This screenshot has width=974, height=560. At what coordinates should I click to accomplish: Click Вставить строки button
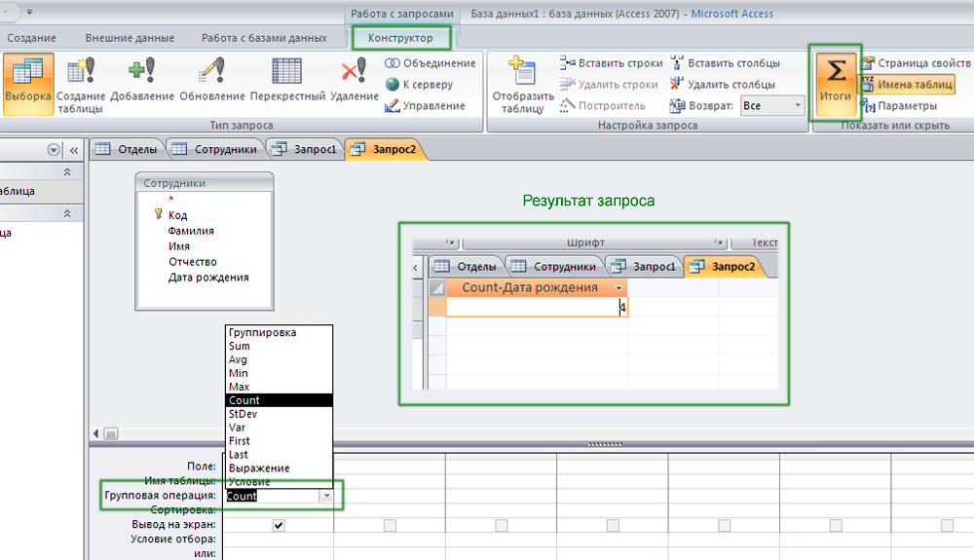point(612,63)
